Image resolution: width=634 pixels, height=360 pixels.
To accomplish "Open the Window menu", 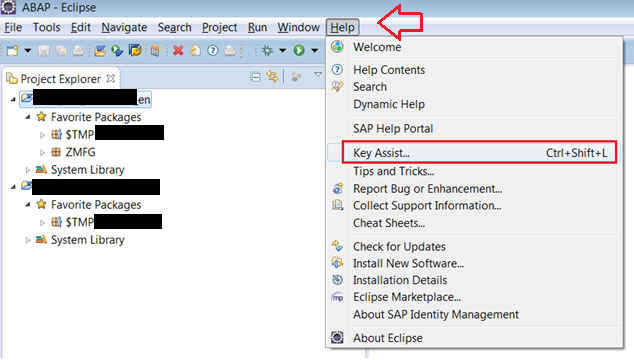I will click(x=298, y=27).
